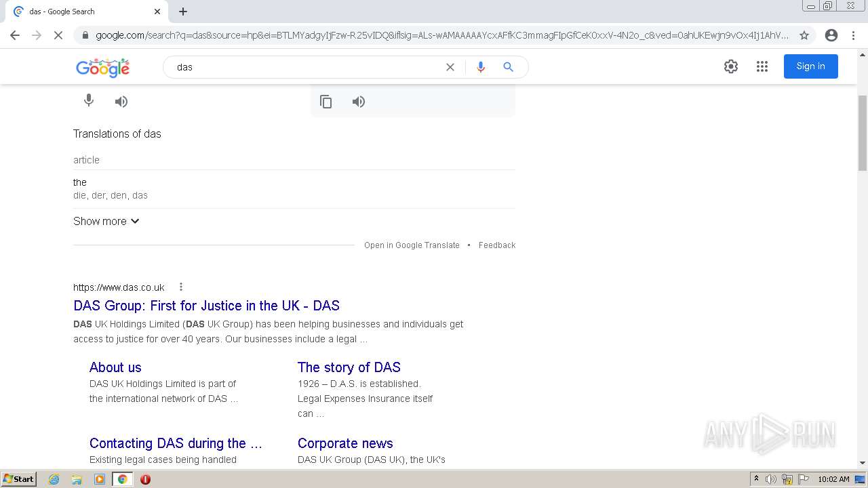Listen to the source text pronunciation

tap(121, 102)
